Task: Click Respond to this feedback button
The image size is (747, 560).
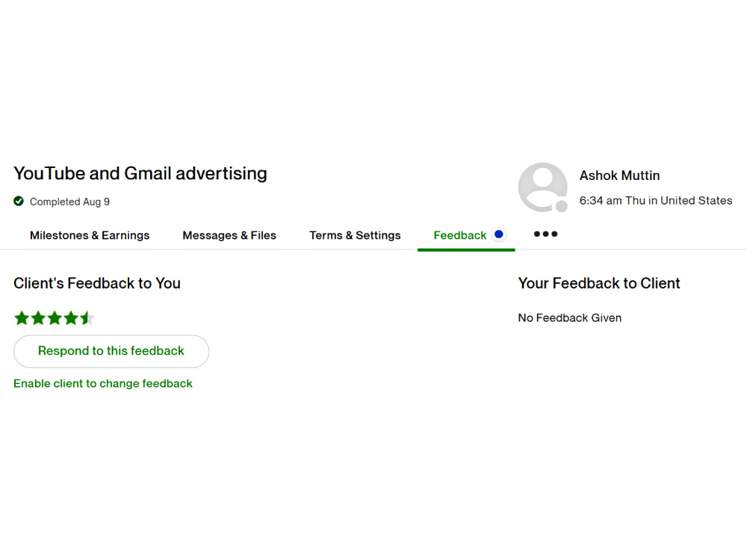Action: [111, 352]
